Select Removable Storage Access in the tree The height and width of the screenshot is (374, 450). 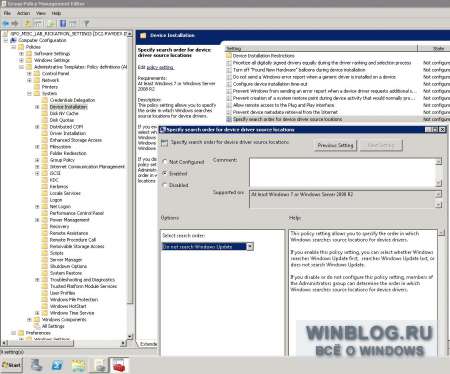click(77, 246)
